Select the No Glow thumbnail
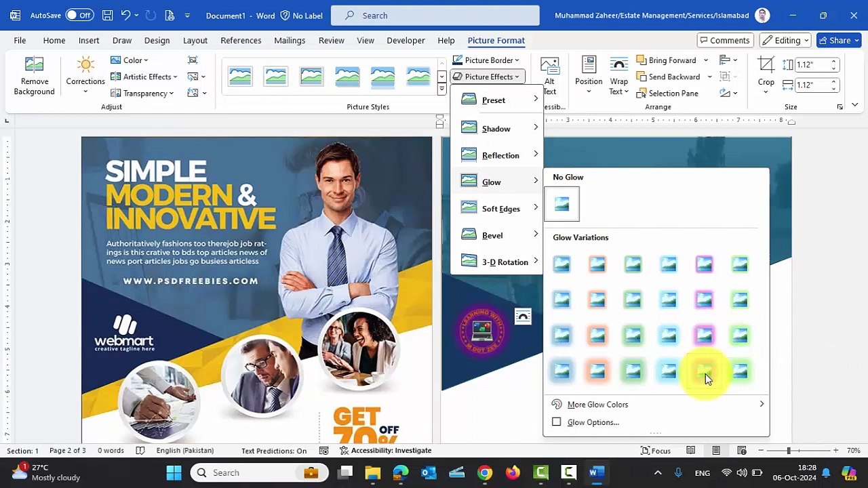The height and width of the screenshot is (488, 868). 561,204
